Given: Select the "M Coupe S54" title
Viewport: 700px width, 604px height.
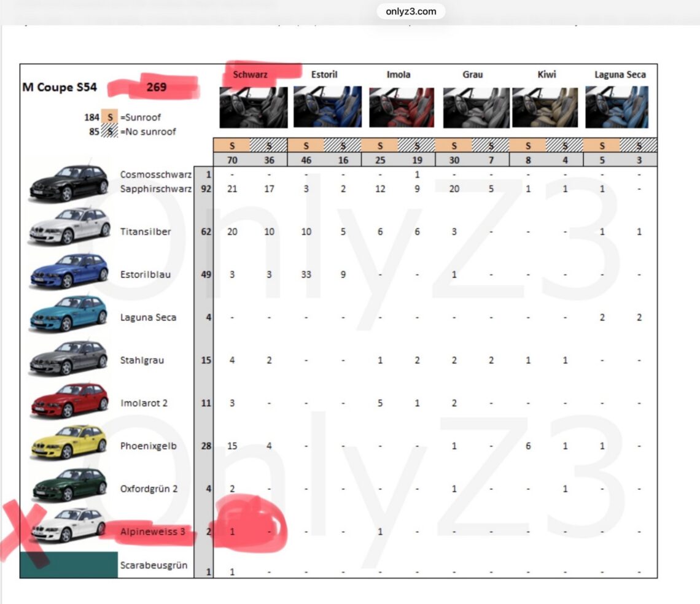Looking at the screenshot, I should tap(60, 87).
